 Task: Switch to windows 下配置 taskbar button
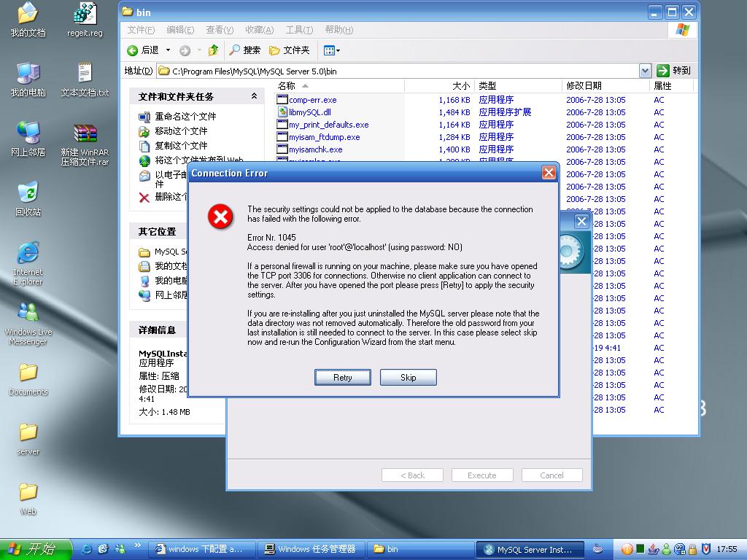click(202, 549)
